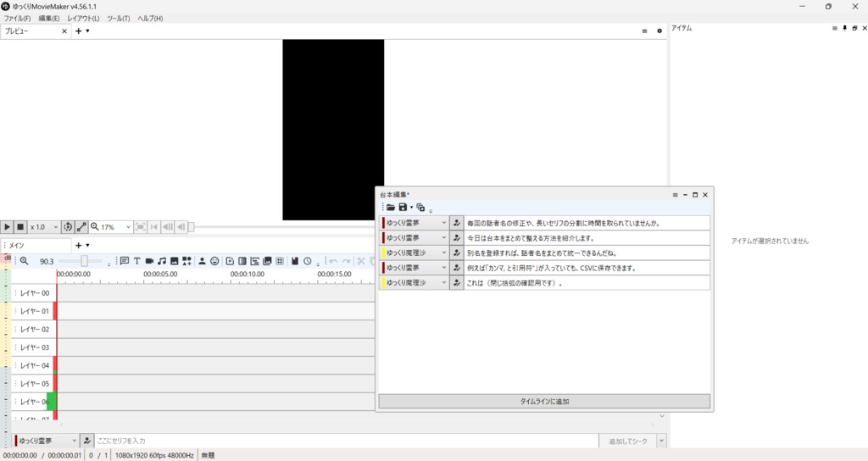Select the プレビュー tab
This screenshot has height=461, width=868.
(x=31, y=31)
